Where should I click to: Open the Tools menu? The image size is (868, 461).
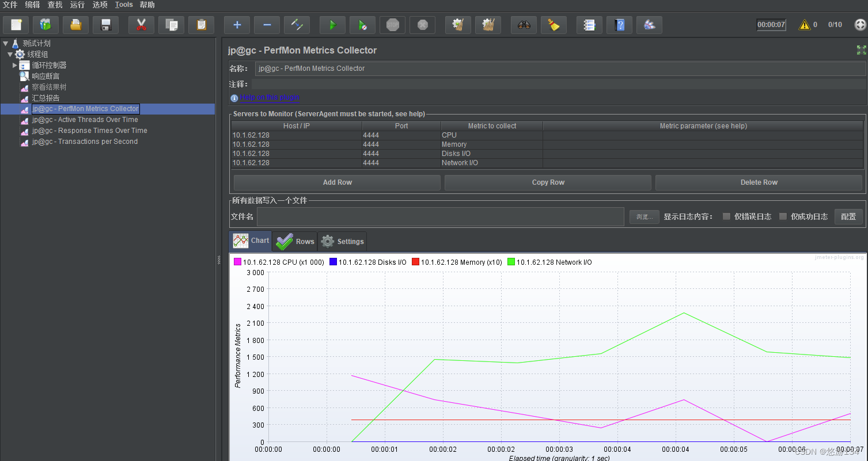click(x=124, y=5)
